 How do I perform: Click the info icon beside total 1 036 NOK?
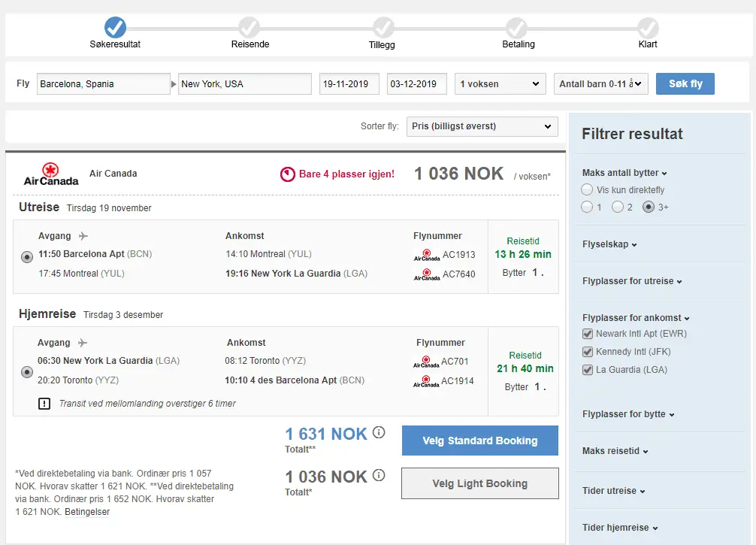[379, 475]
